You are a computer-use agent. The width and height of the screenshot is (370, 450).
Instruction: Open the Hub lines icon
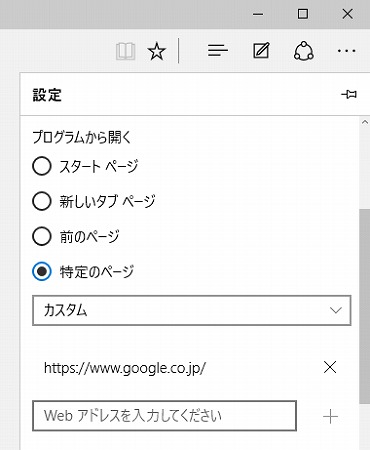point(218,51)
